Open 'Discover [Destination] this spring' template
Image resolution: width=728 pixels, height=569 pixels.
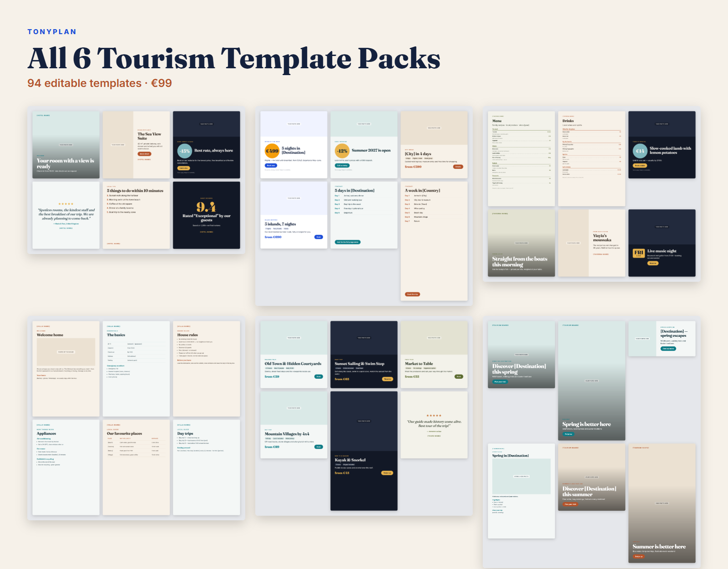521,355
